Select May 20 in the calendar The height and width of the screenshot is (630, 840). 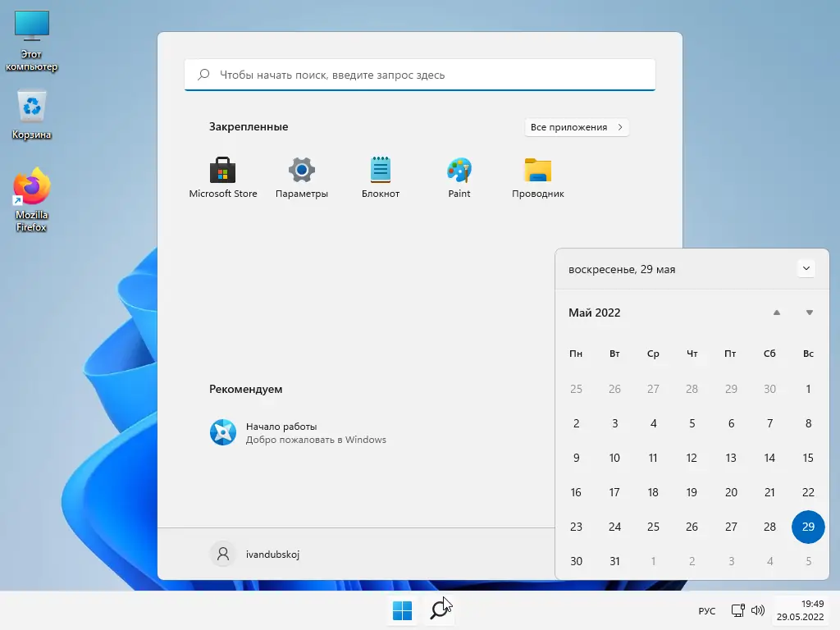[x=731, y=492]
